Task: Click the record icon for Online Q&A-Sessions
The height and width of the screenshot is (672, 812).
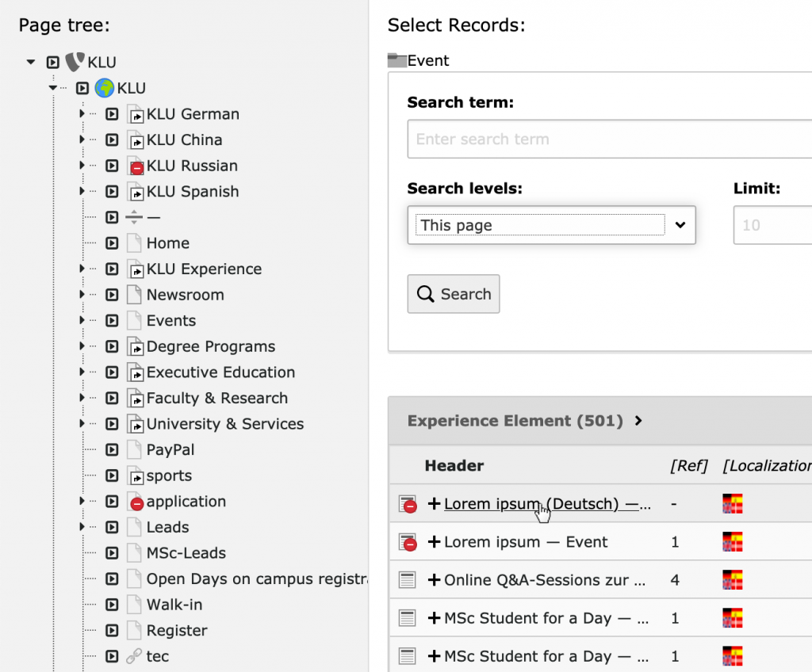Action: click(408, 580)
